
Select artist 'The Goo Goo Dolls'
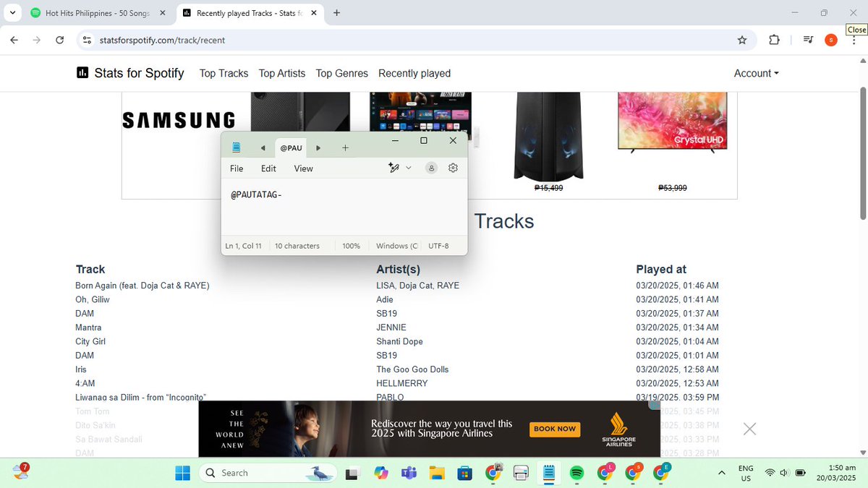[412, 369]
